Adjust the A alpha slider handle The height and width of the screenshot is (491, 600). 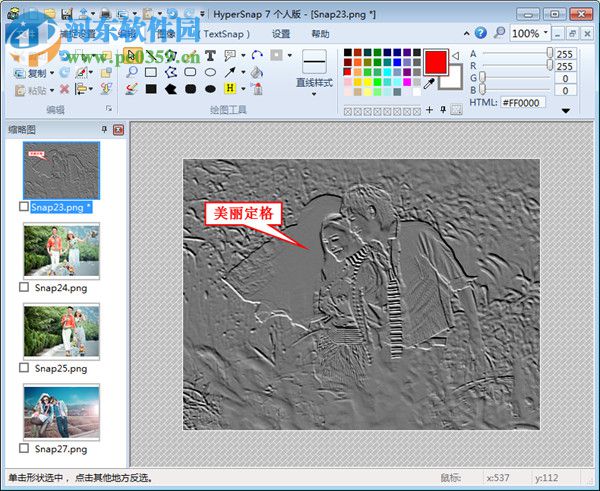click(549, 53)
